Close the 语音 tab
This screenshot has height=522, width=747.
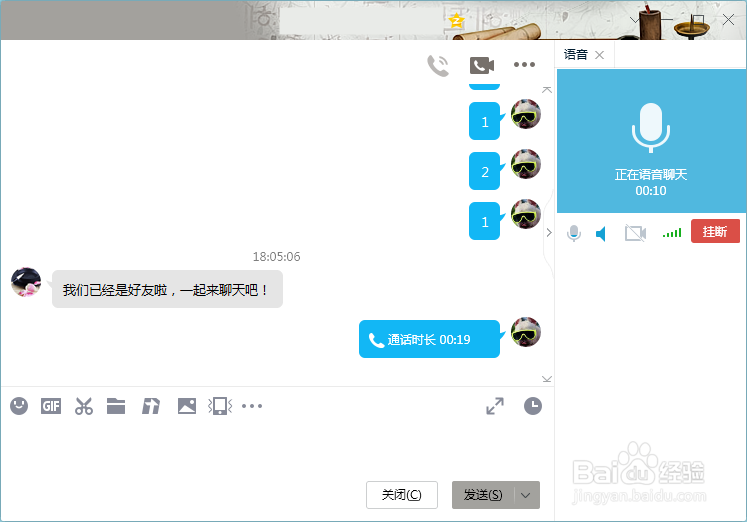[x=600, y=55]
